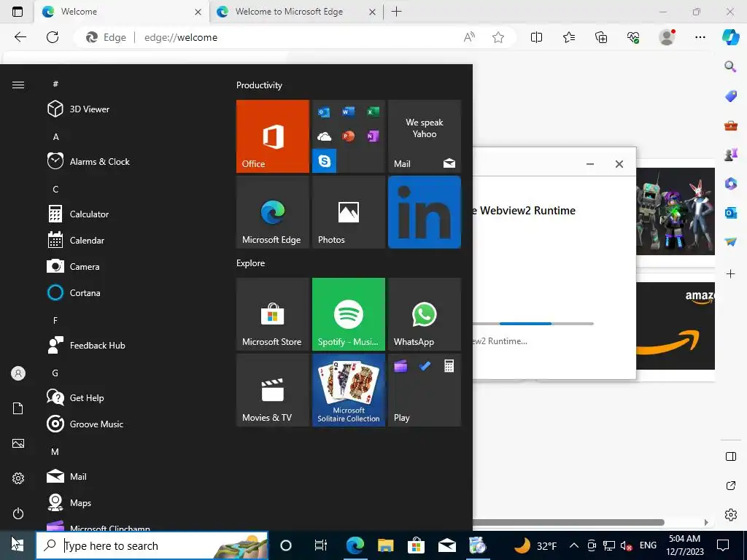Open the Photos tile

[348, 212]
